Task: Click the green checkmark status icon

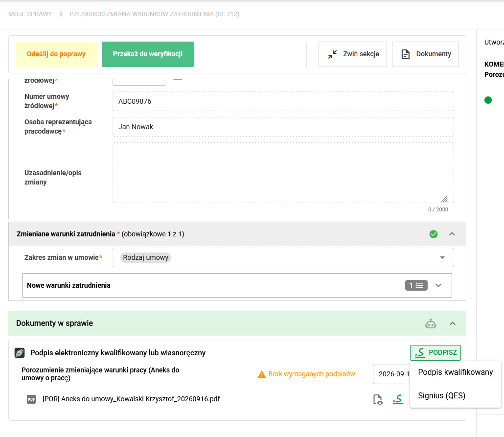Action: (433, 234)
